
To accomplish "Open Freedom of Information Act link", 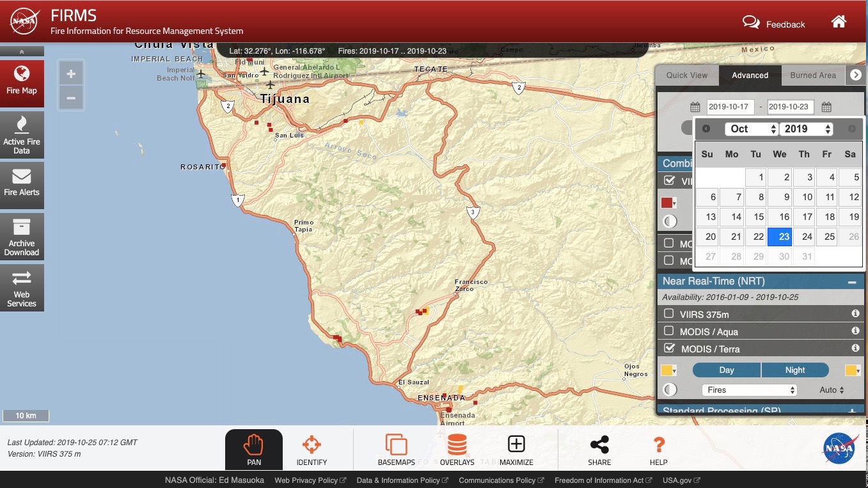I will click(x=603, y=480).
